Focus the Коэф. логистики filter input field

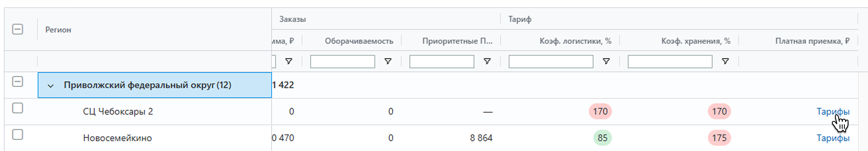click(x=550, y=62)
